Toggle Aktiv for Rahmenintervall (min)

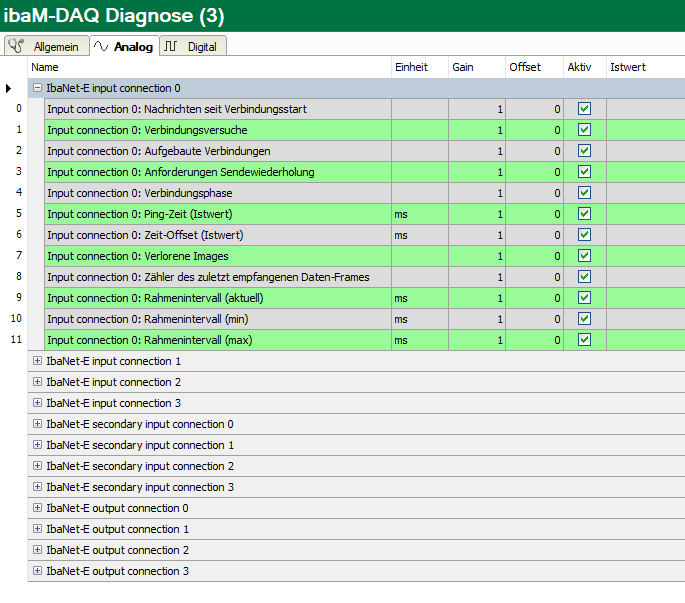[585, 319]
